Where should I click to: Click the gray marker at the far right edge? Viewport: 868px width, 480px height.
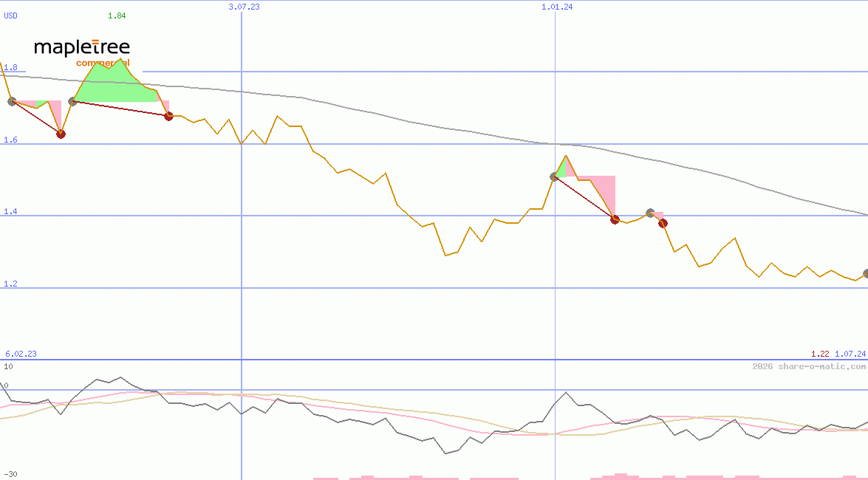click(x=866, y=273)
